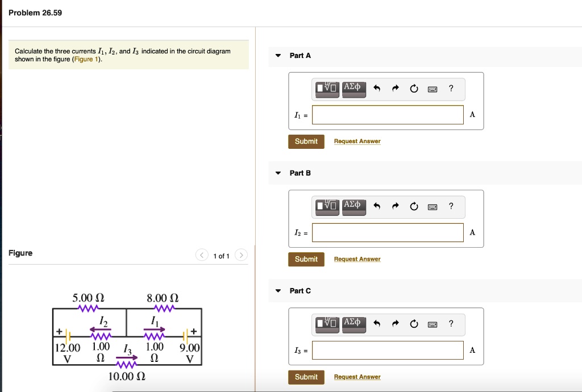
Task: Collapse the Part A section
Action: pos(278,55)
